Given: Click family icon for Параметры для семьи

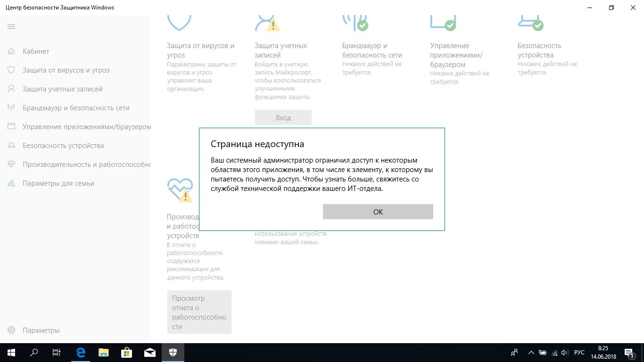Looking at the screenshot, I should pyautogui.click(x=11, y=183).
